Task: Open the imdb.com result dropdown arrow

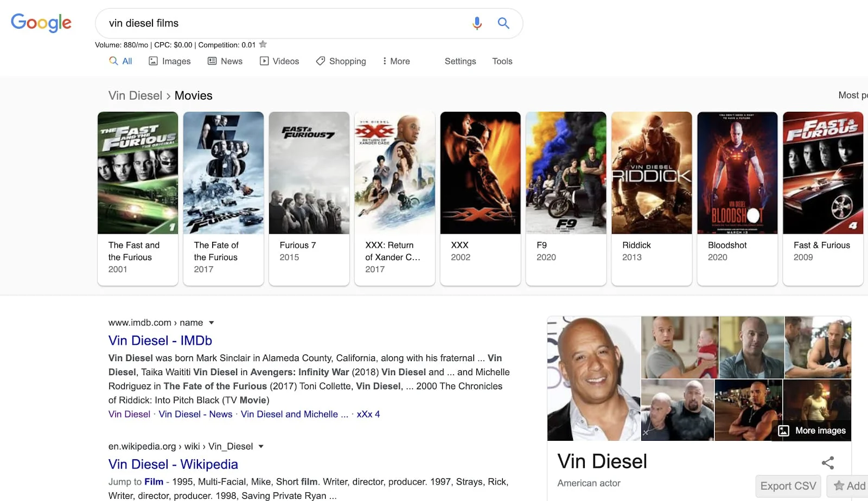Action: (212, 323)
